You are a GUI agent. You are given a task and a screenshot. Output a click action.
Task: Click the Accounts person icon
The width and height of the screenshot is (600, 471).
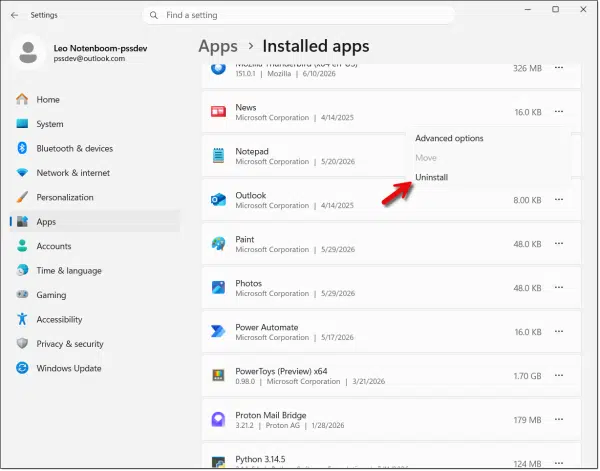[x=22, y=246]
